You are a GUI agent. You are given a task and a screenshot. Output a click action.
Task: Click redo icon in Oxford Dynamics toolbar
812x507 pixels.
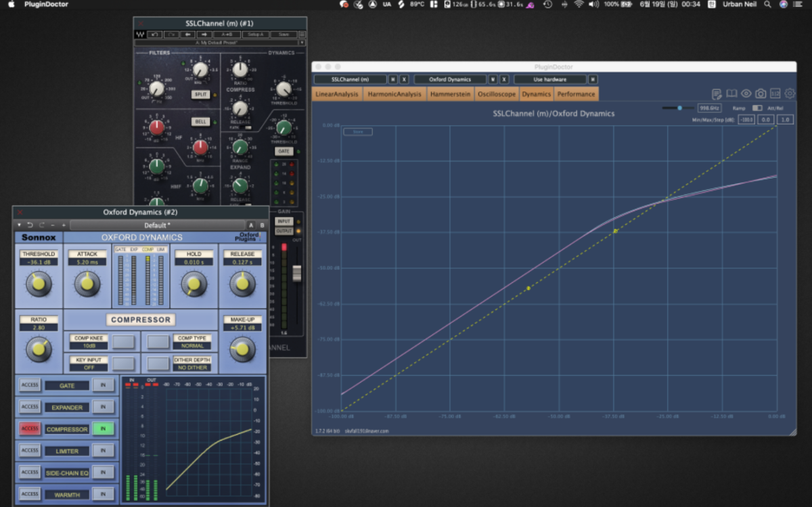click(x=41, y=225)
